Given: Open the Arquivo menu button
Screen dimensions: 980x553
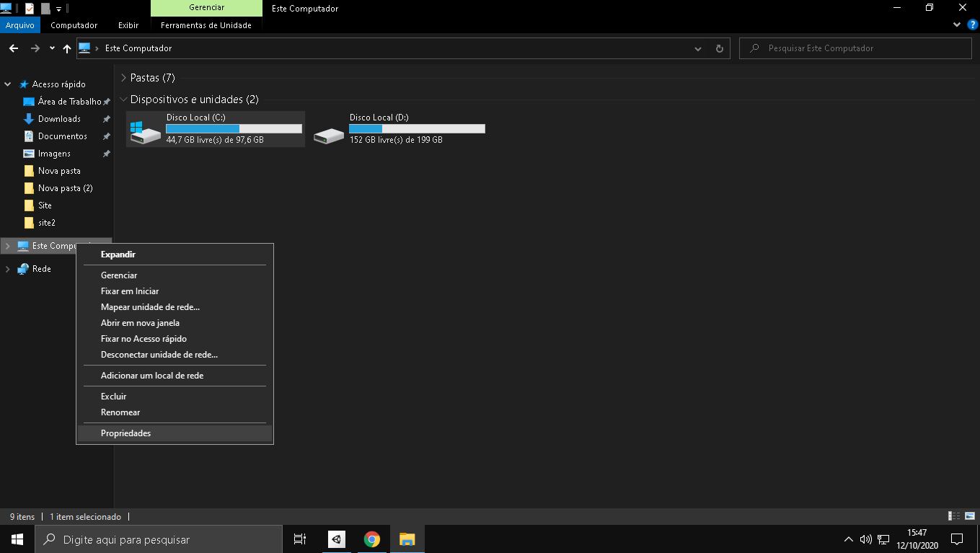Looking at the screenshot, I should (x=20, y=25).
